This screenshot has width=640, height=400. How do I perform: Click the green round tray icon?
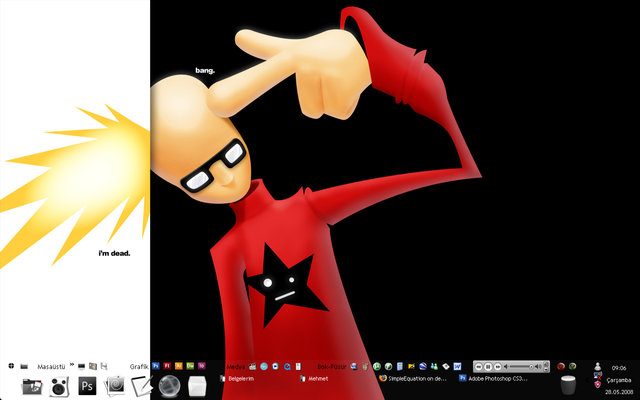[572, 366]
